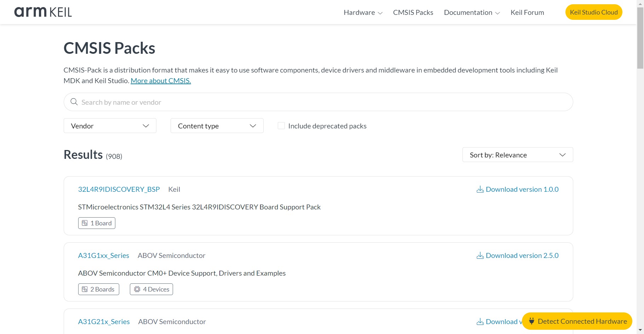Click Download version 1.0.0 link
The image size is (644, 334).
click(518, 189)
